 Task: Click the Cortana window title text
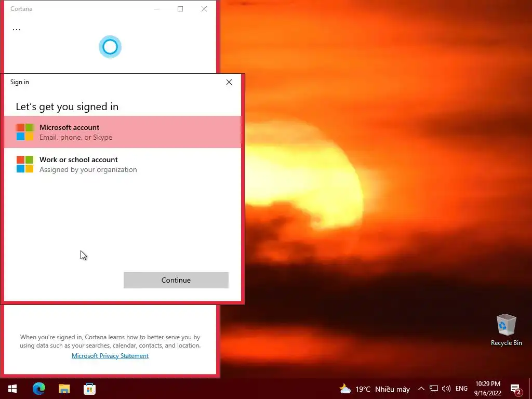21,9
